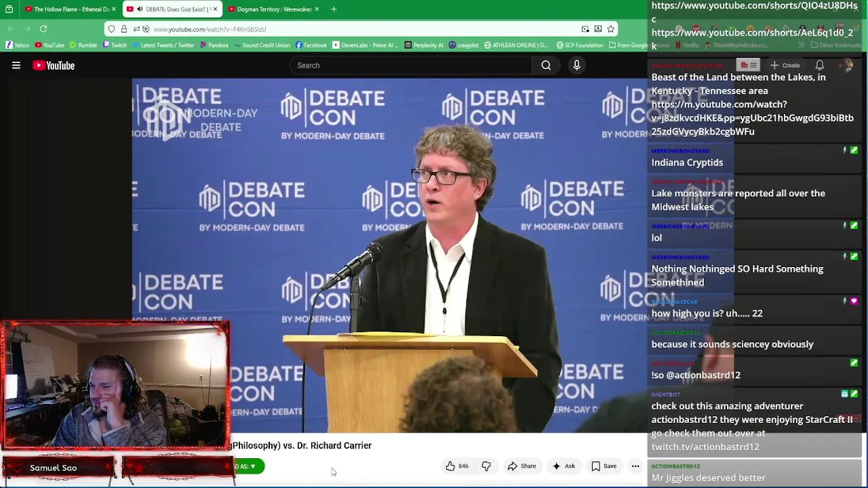The height and width of the screenshot is (488, 868).
Task: Open the Facebook bookmark
Action: pyautogui.click(x=311, y=45)
